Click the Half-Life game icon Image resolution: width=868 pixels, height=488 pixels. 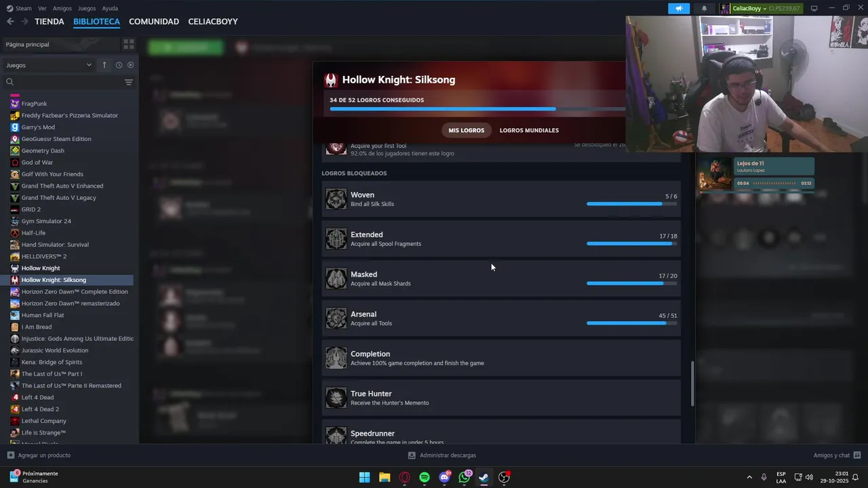click(x=15, y=232)
